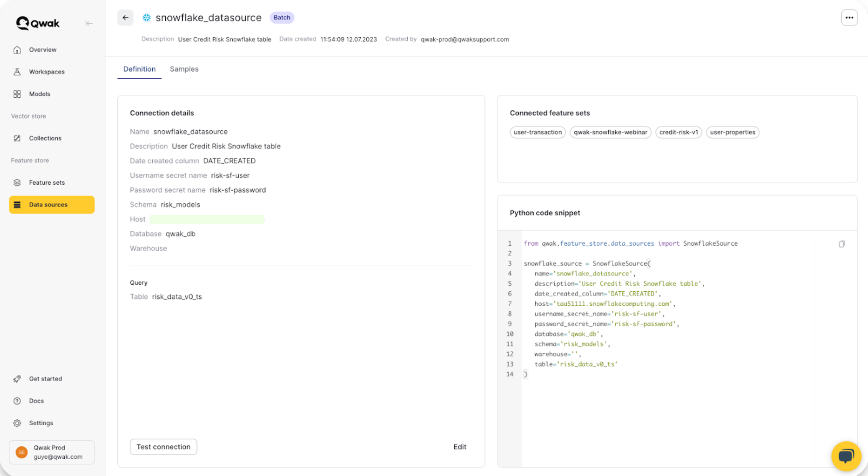The width and height of the screenshot is (868, 476).
Task: Click the import line in code snippet
Action: click(x=631, y=244)
